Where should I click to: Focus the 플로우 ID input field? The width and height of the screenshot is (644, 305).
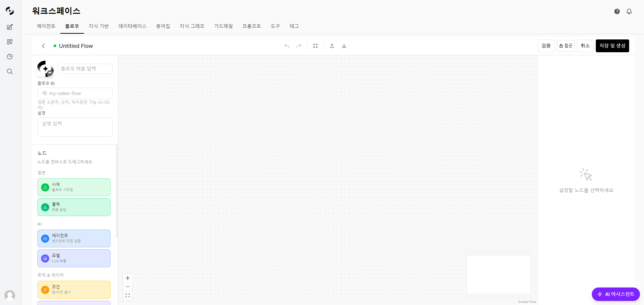[75, 93]
